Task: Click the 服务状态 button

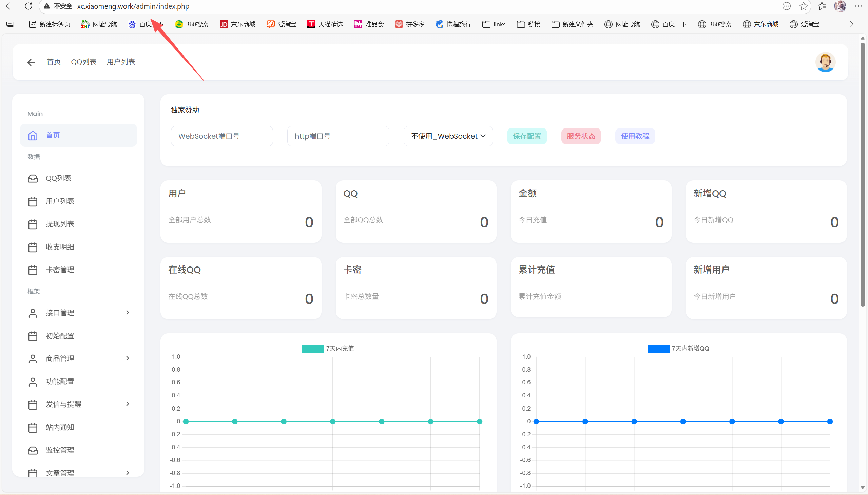Action: [x=581, y=136]
